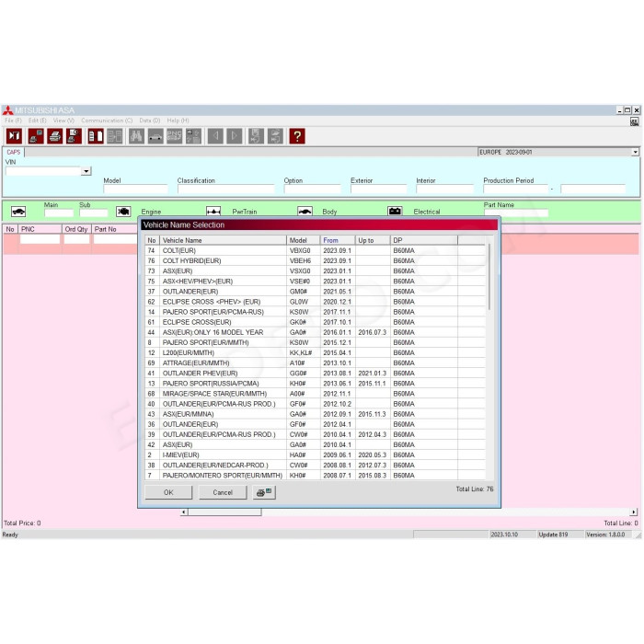Click the Engine group icon
This screenshot has width=644, height=644.
click(x=123, y=211)
